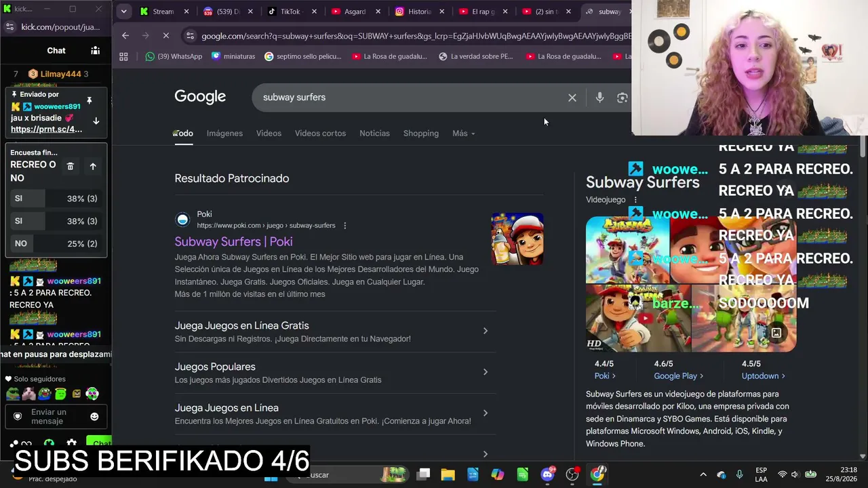Open Task View on the taskbar
Image resolution: width=868 pixels, height=488 pixels.
423,474
